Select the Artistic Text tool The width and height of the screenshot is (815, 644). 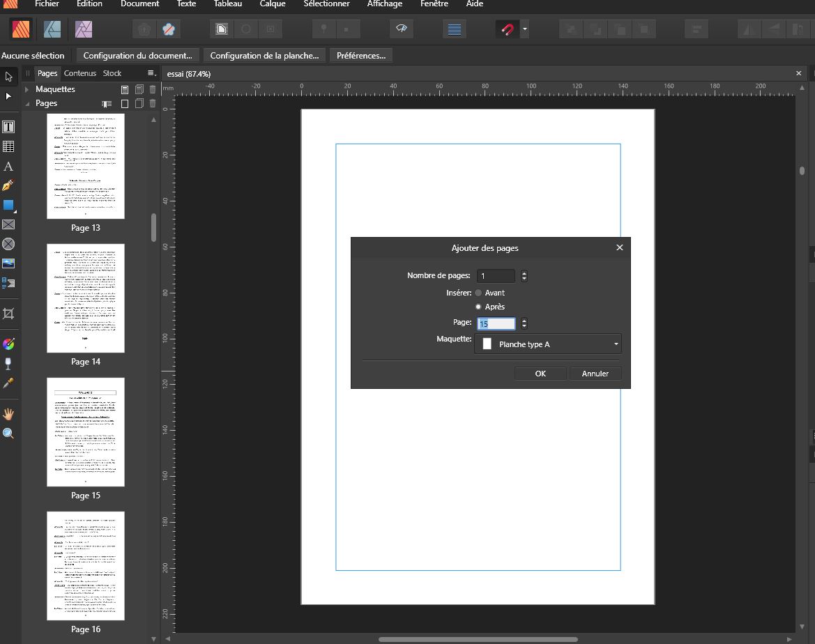[8, 167]
